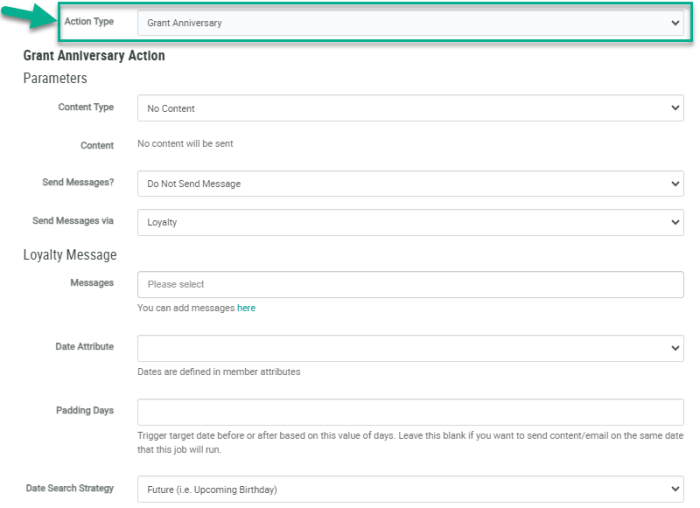Click the "Action Type" field label
The height and width of the screenshot is (508, 700).
[89, 22]
